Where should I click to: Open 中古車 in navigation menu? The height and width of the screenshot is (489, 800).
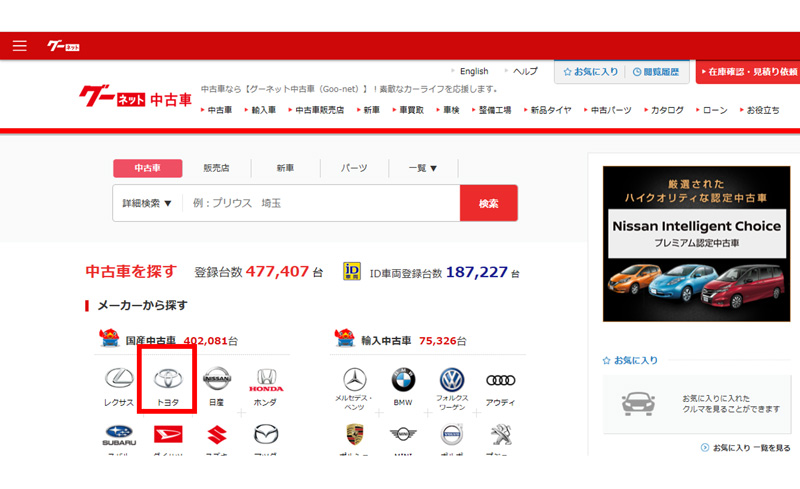220,110
